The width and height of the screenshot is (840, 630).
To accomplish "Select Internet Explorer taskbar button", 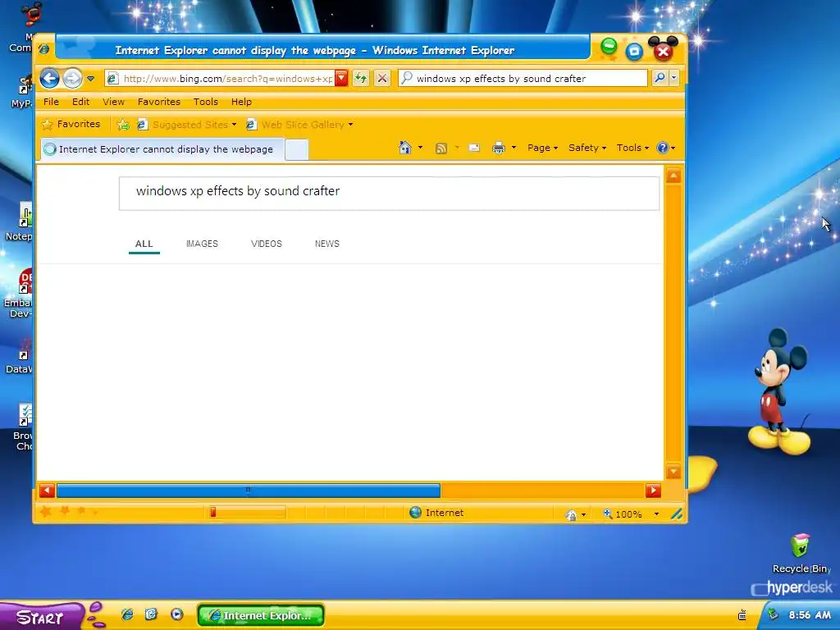I will (261, 615).
